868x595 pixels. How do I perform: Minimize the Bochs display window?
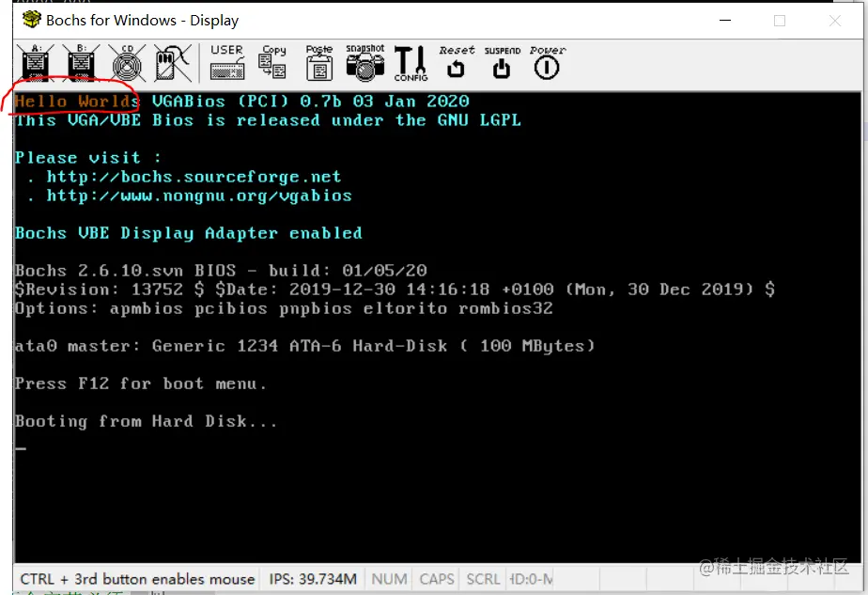725,21
